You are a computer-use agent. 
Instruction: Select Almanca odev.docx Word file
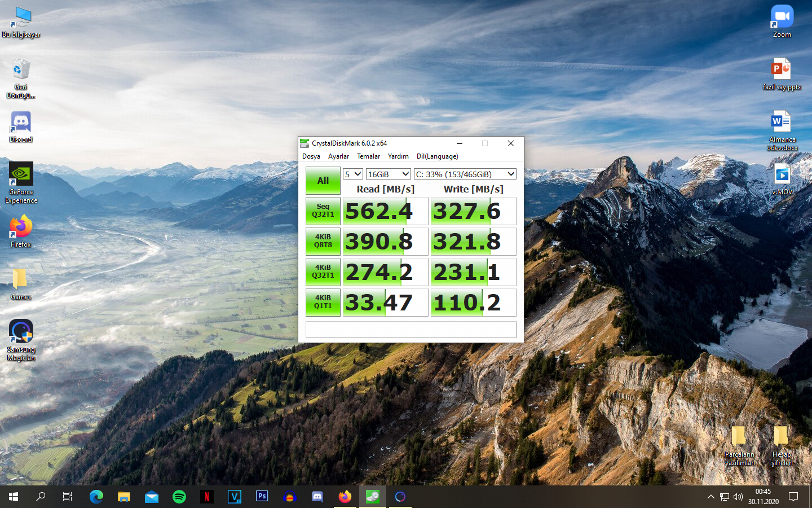coord(782,131)
